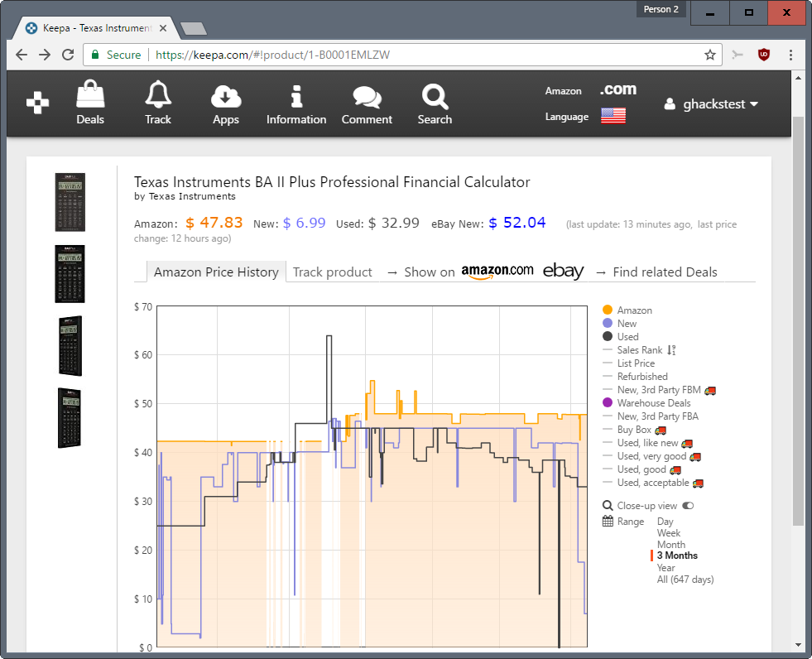Set chart range to Week
The height and width of the screenshot is (659, 812).
[669, 532]
